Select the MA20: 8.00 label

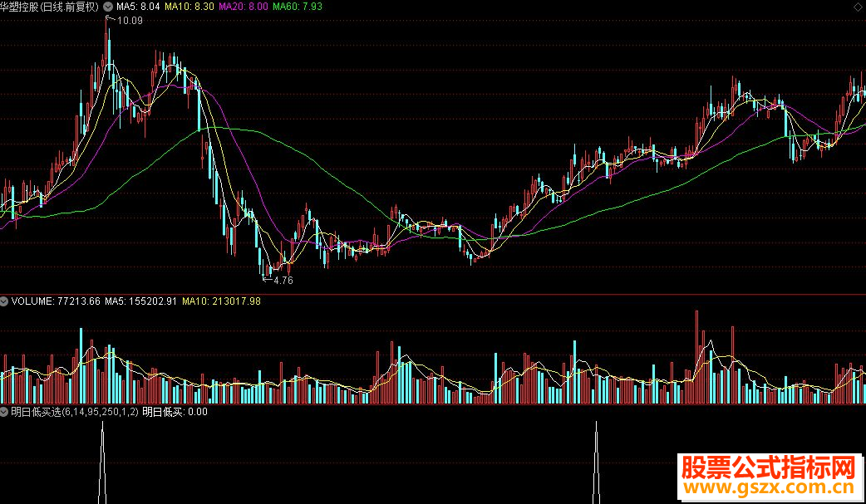(244, 7)
